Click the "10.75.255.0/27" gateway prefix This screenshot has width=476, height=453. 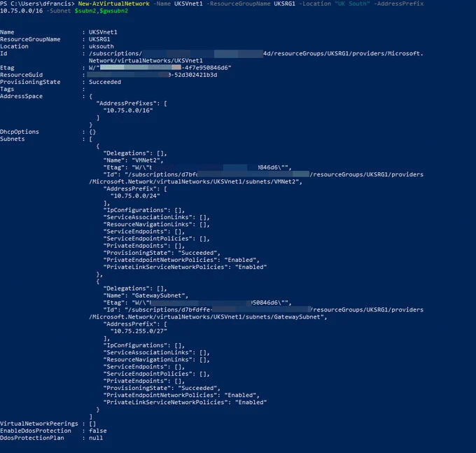tap(139, 331)
